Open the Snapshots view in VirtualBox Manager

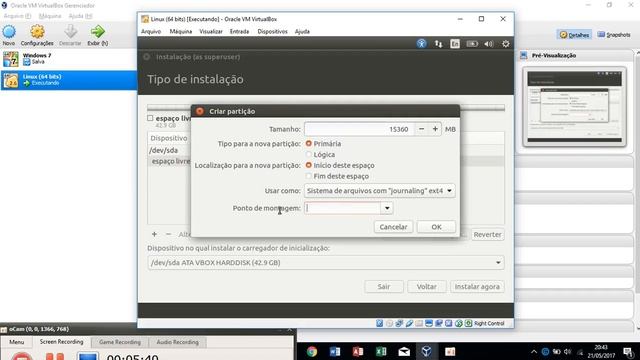click(x=614, y=35)
